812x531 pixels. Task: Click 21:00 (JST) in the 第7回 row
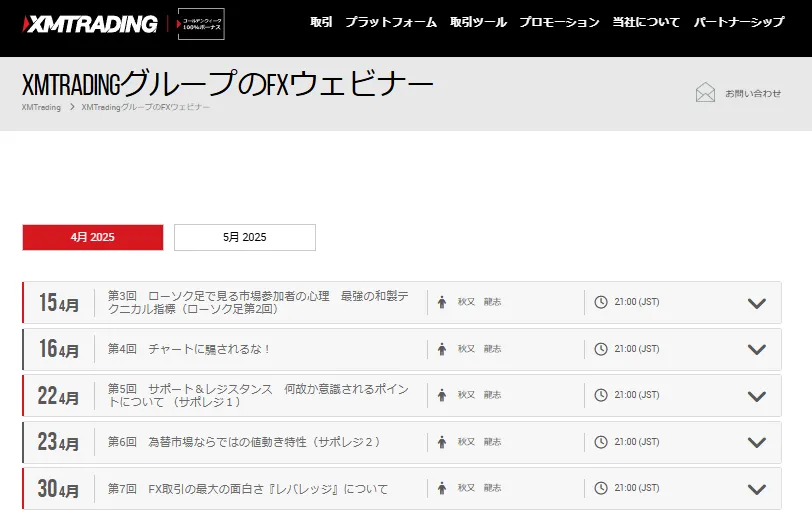(x=637, y=488)
